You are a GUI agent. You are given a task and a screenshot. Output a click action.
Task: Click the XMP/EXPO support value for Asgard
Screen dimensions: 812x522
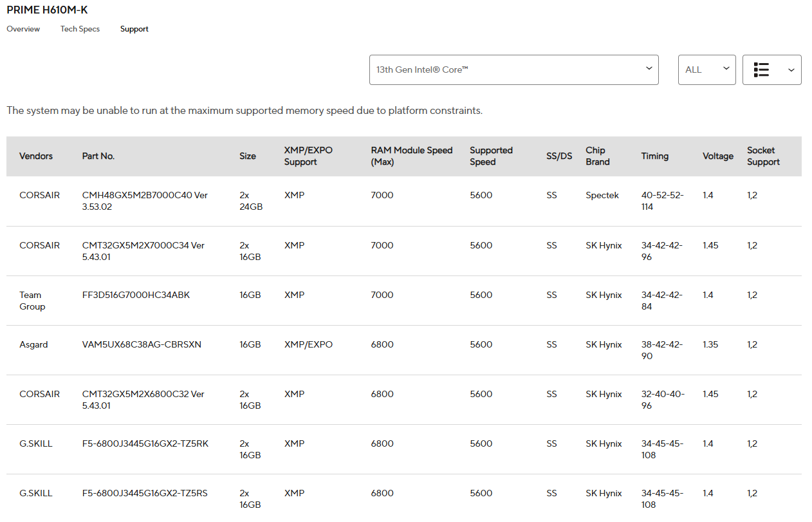tap(308, 344)
